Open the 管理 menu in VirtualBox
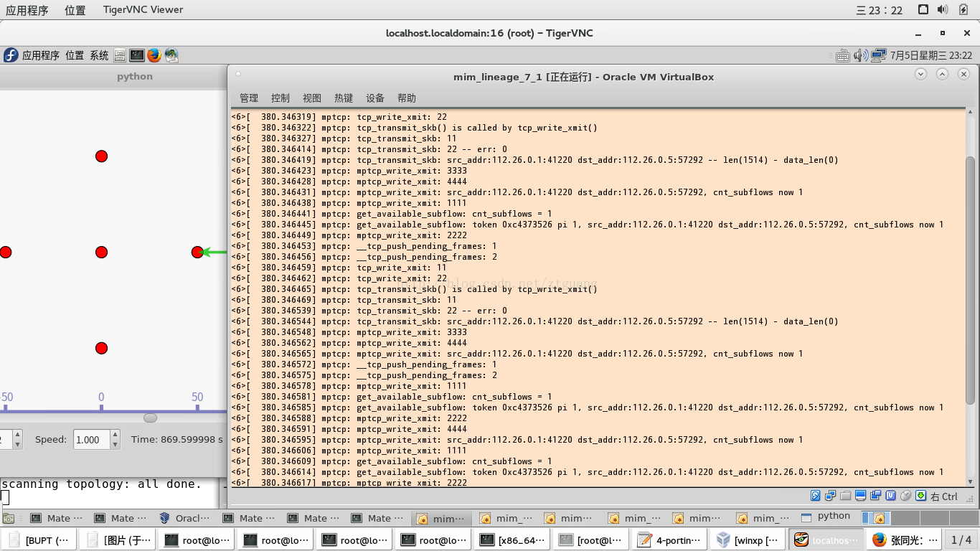The image size is (980, 551). 249,98
